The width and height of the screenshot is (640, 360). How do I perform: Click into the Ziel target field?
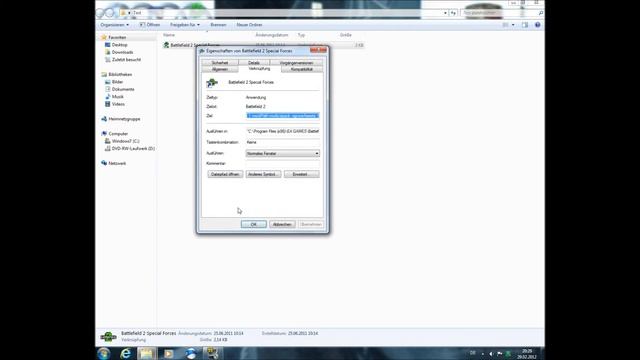pyautogui.click(x=282, y=116)
